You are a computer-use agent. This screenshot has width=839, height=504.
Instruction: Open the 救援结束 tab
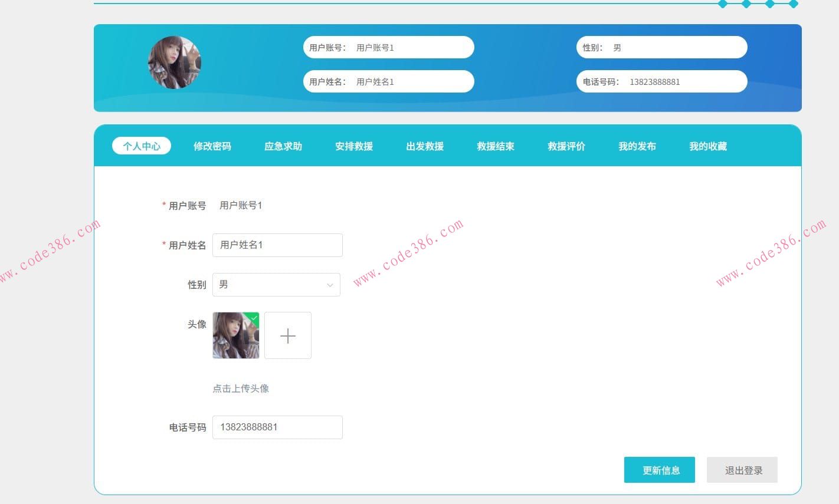pyautogui.click(x=496, y=146)
